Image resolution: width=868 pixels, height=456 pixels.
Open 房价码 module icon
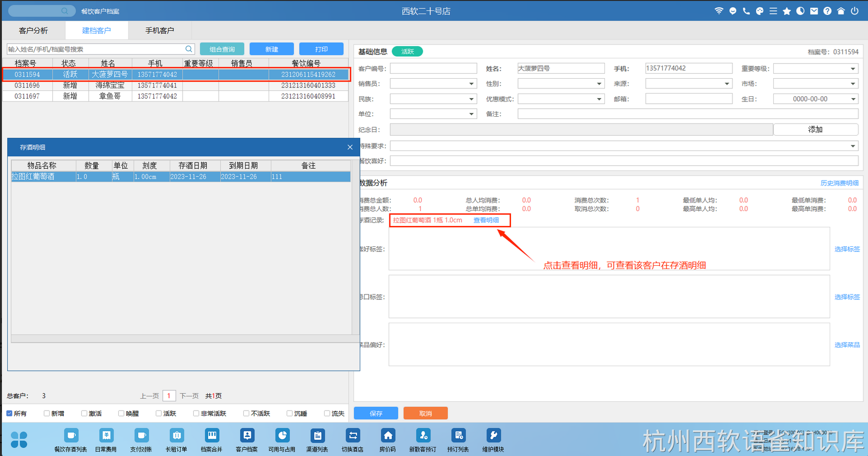[388, 436]
